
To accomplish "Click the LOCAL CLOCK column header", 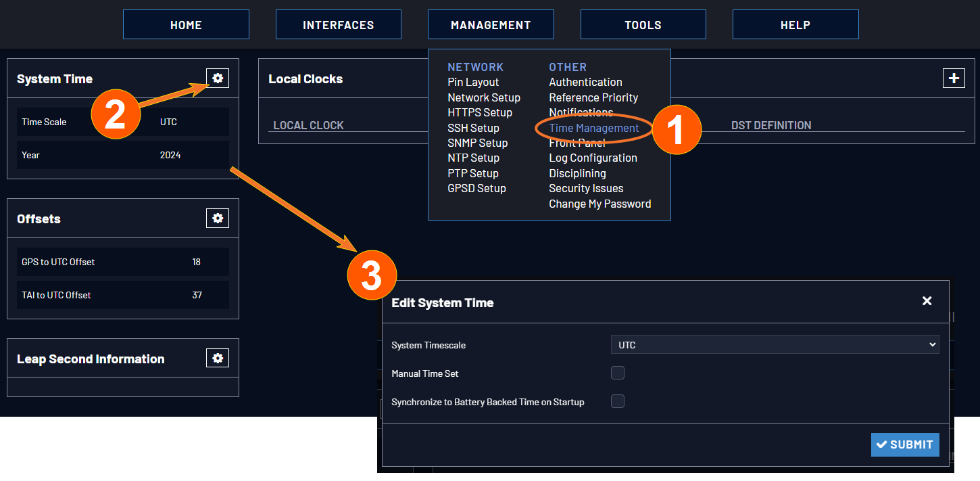I will pos(308,125).
